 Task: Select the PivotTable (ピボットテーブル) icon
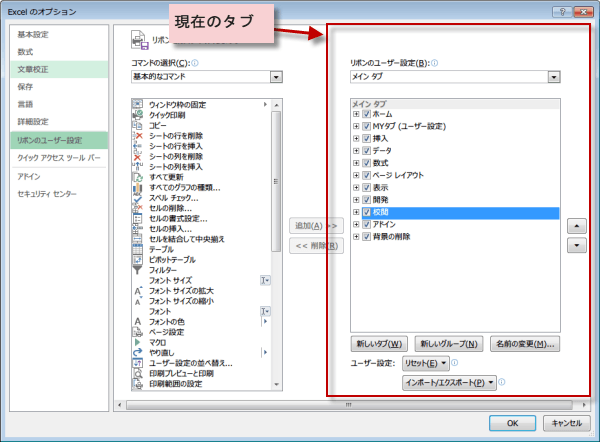137,259
